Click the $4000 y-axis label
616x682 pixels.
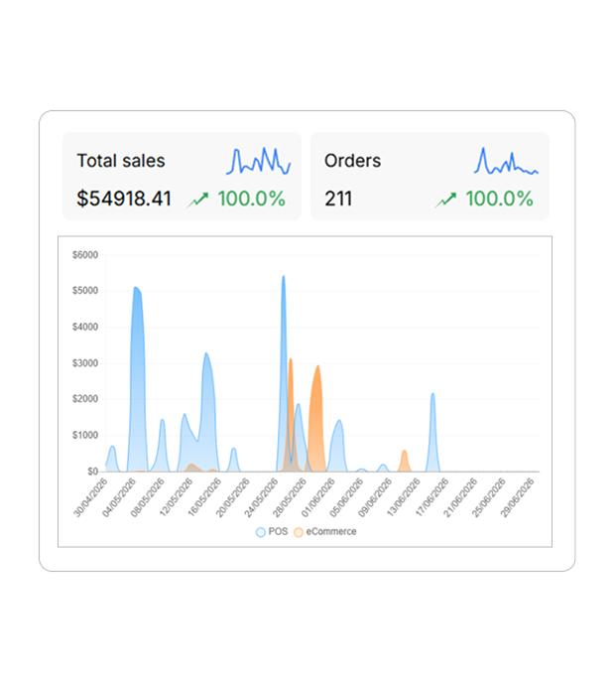click(85, 327)
